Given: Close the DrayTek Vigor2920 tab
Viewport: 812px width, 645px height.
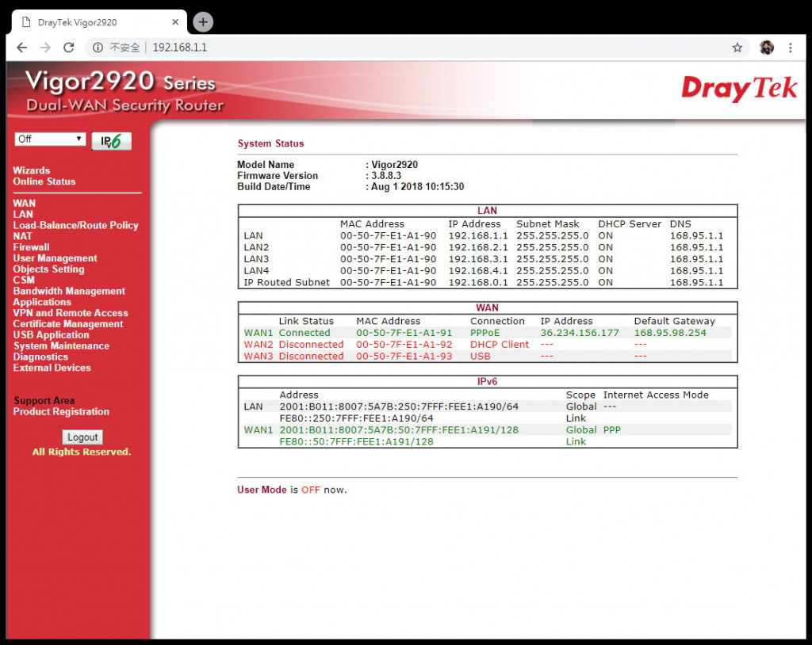Looking at the screenshot, I should [175, 22].
